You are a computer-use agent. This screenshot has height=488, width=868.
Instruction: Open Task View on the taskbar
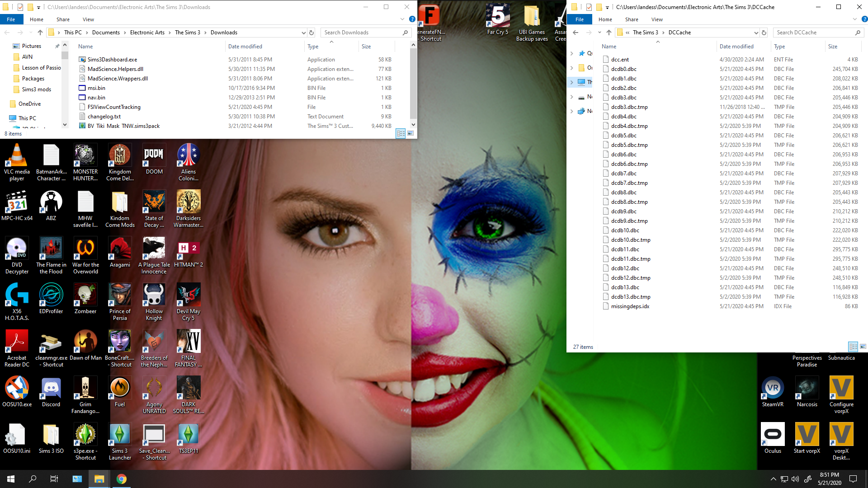[x=54, y=479]
